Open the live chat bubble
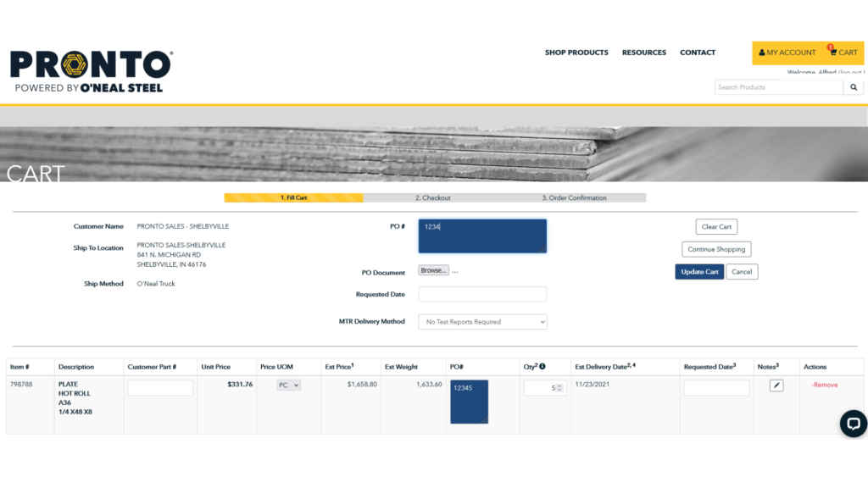Screen dimensions: 868x488 (852, 423)
